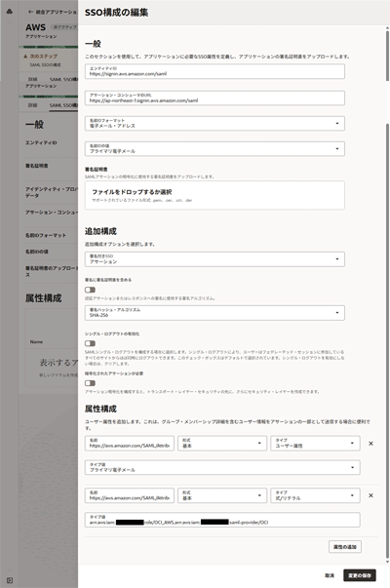This screenshot has height=588, width=390.
Task: Click the add attribute button
Action: (344, 547)
